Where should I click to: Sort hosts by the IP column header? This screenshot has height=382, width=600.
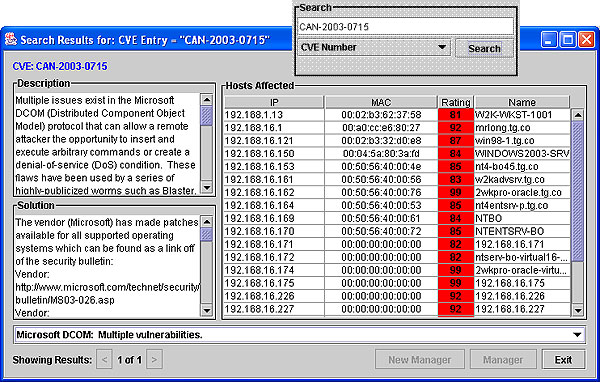pyautogui.click(x=274, y=102)
